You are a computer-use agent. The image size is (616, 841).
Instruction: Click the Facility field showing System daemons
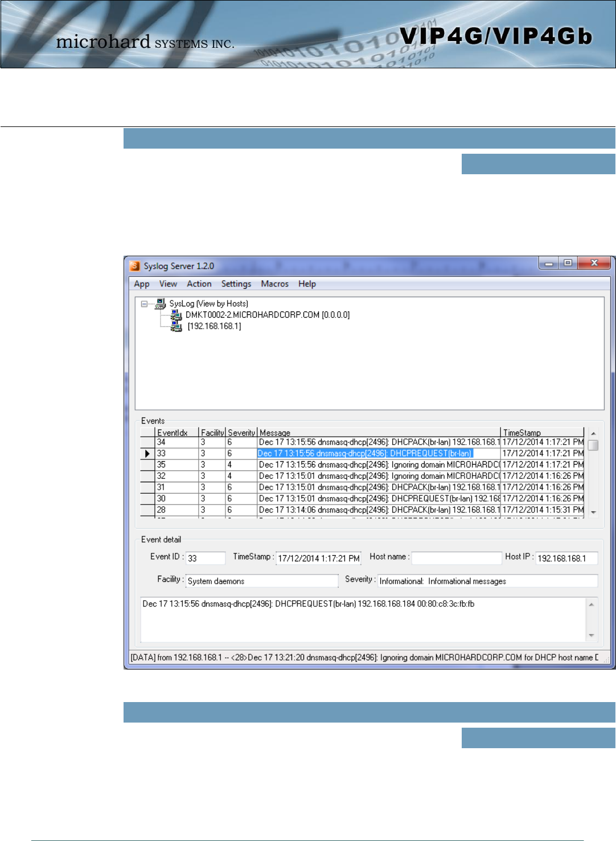click(x=262, y=581)
